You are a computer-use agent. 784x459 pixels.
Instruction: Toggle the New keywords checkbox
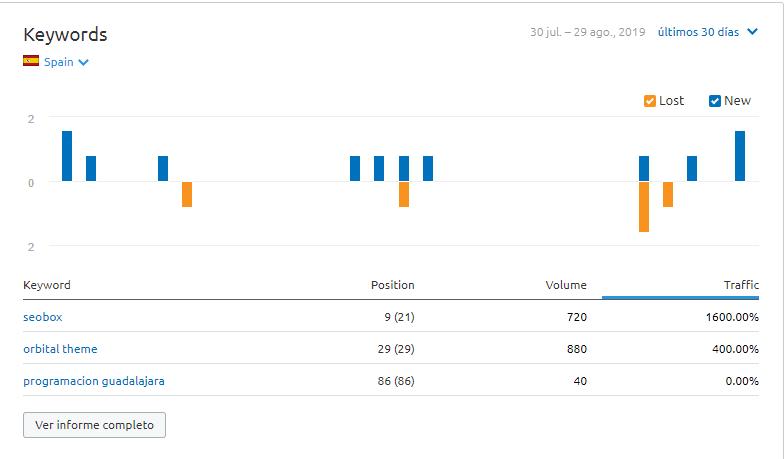[x=715, y=101]
